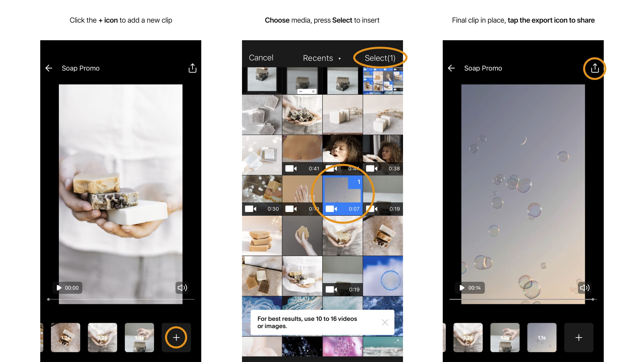
Task: Click the volume/speaker icon bottom right
Action: pos(585,288)
